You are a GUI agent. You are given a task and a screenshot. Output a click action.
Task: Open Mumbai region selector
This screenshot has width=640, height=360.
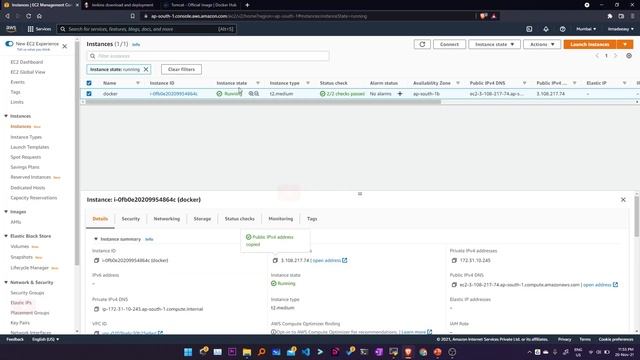pos(586,29)
